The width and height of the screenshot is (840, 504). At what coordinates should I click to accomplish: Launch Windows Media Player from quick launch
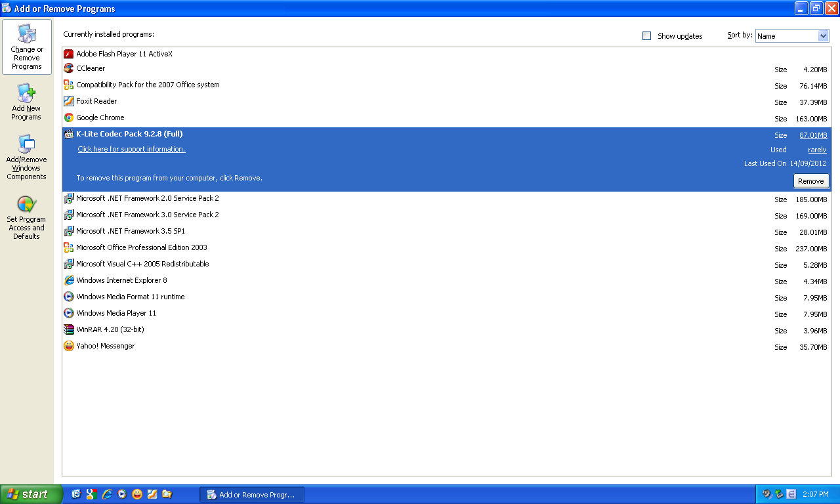(121, 494)
